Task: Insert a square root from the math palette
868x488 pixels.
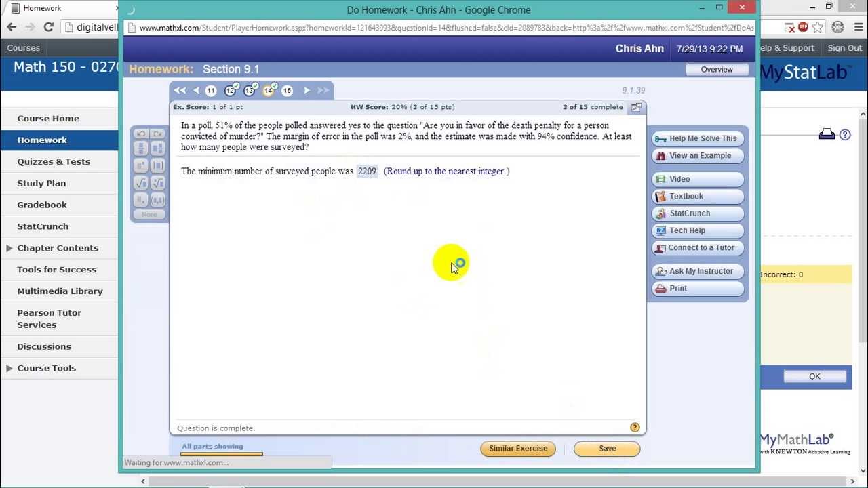Action: pyautogui.click(x=141, y=182)
